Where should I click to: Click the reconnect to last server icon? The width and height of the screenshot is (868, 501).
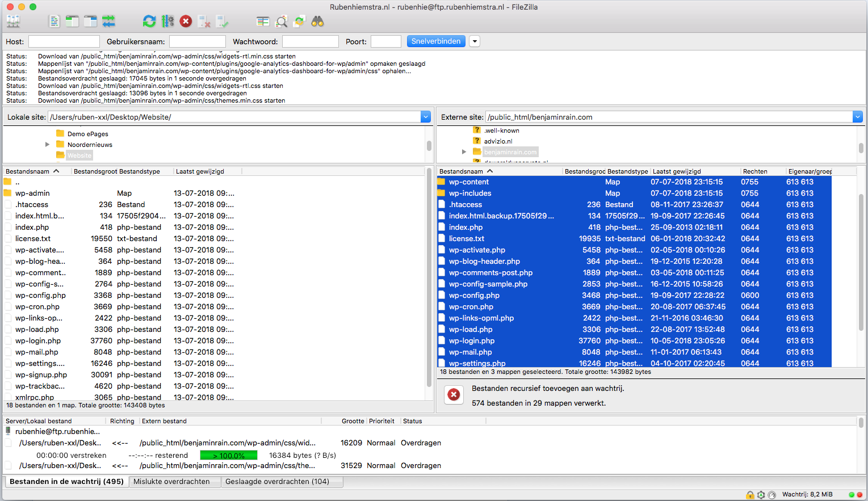pos(222,22)
